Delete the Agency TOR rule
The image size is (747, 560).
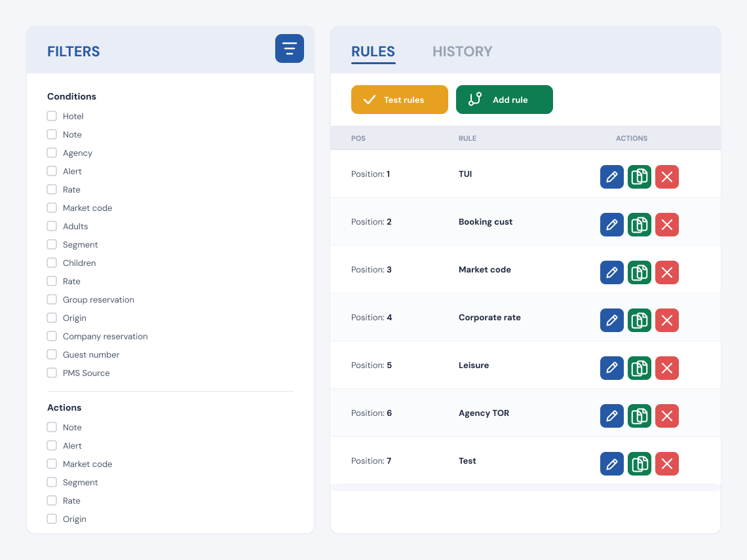click(x=667, y=416)
